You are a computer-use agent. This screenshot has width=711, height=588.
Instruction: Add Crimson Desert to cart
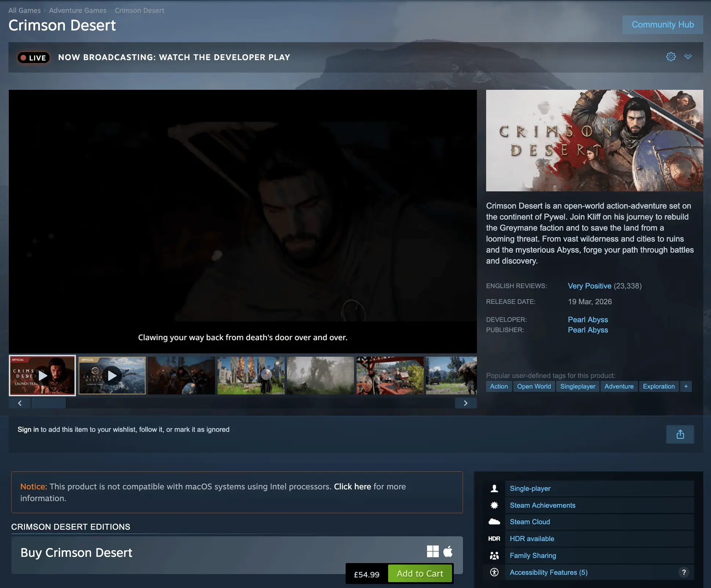point(420,573)
